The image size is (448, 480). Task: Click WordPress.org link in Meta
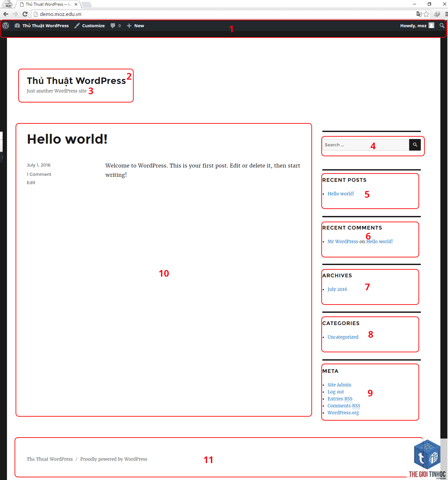click(343, 413)
